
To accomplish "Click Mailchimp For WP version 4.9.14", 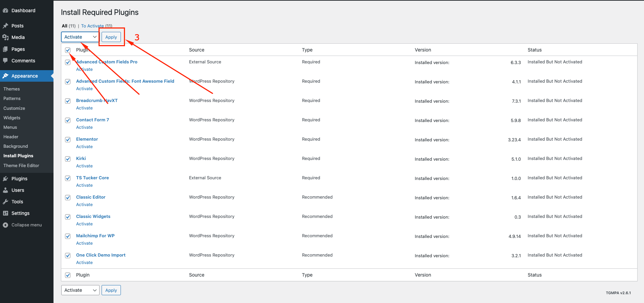I will tap(515, 236).
